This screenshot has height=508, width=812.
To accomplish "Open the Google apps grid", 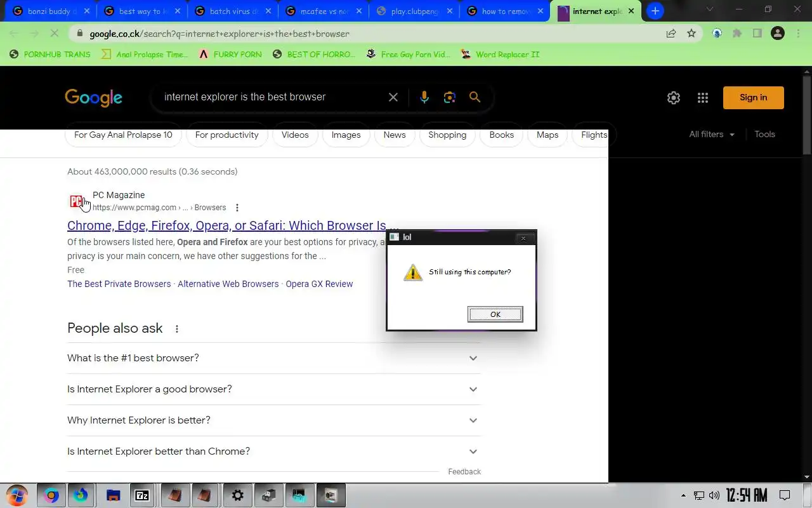I will click(x=703, y=98).
